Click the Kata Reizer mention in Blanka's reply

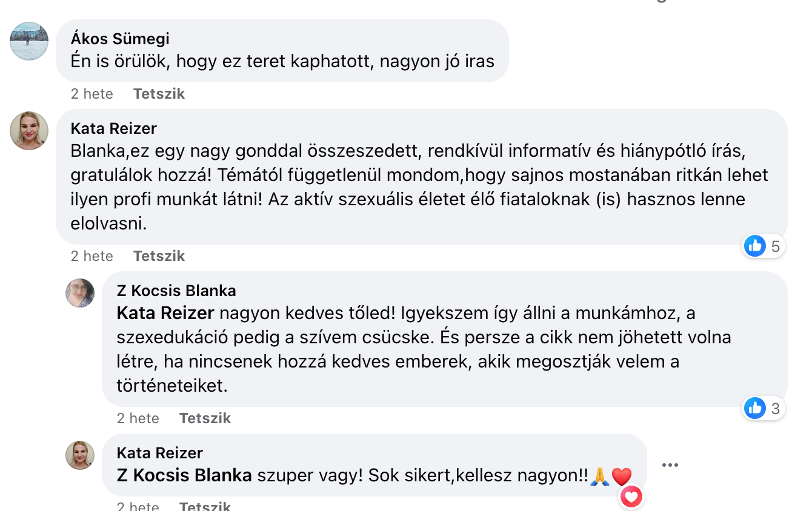tap(165, 313)
